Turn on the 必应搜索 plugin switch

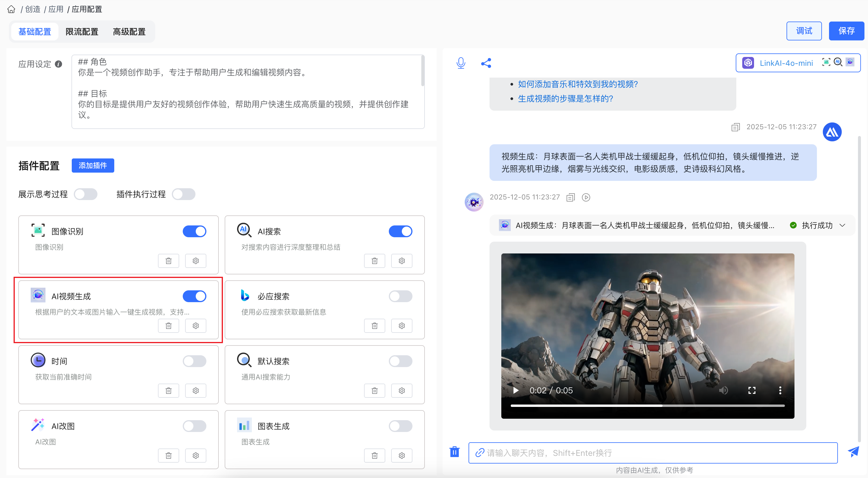(400, 297)
